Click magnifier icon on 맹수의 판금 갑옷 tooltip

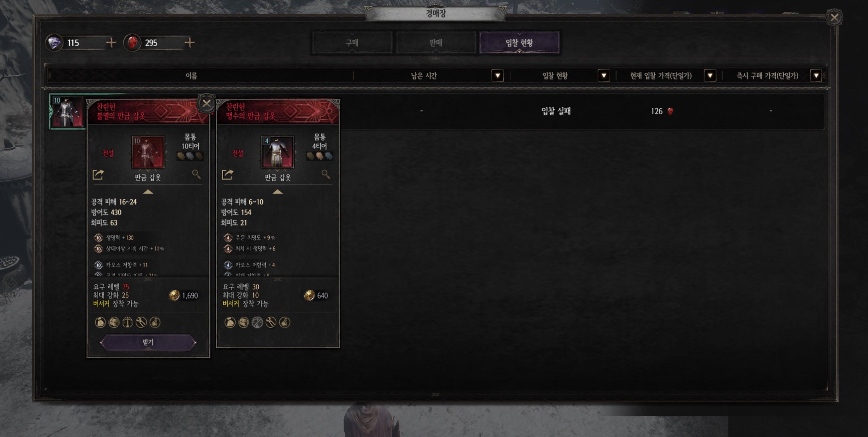(325, 174)
